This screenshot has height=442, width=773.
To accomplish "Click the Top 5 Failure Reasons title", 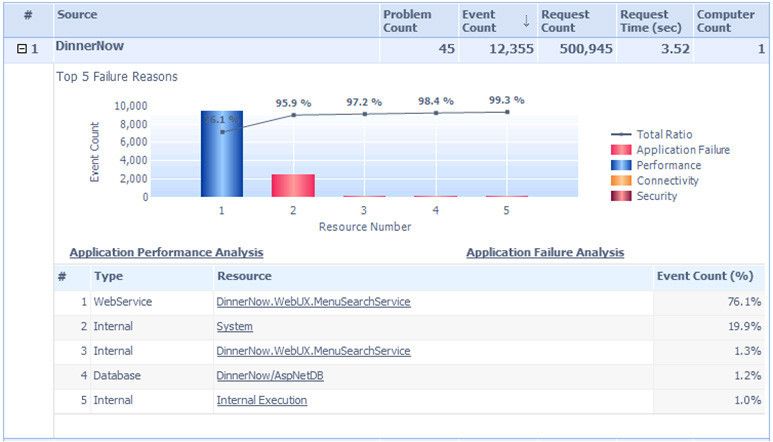I will 117,77.
